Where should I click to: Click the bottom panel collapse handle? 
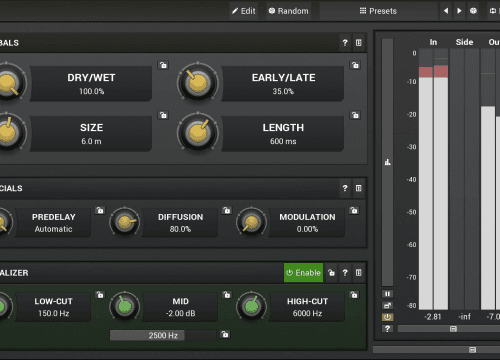(472, 350)
